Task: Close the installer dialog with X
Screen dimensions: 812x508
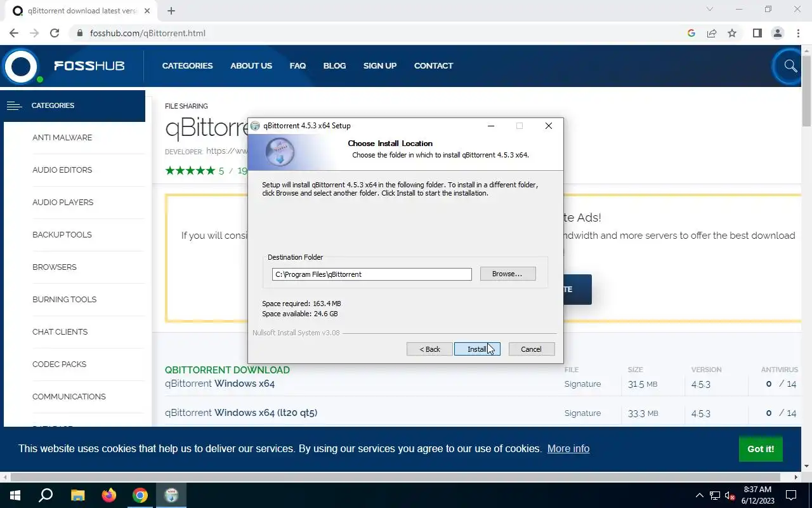Action: click(549, 126)
